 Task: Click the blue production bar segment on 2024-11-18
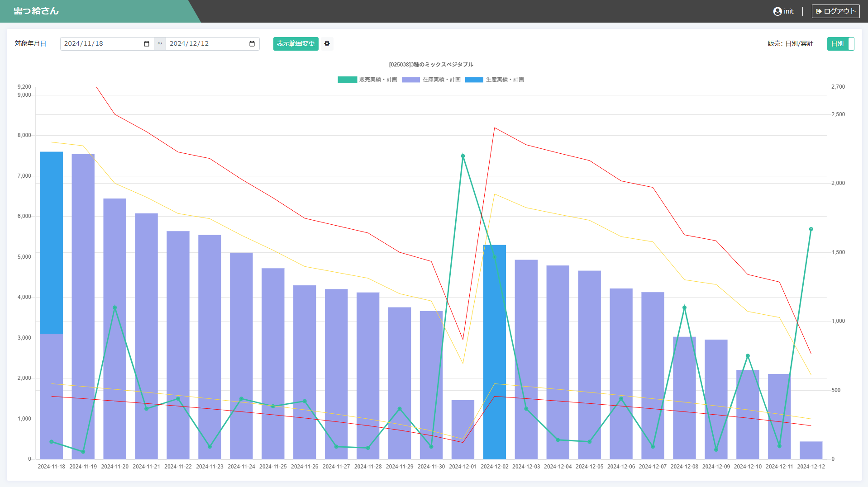pyautogui.click(x=51, y=242)
